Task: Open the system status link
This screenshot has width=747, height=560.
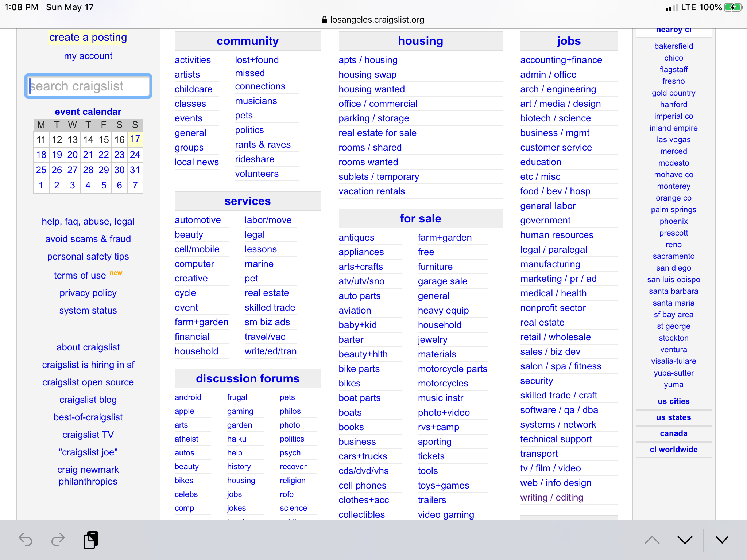Action: (88, 310)
